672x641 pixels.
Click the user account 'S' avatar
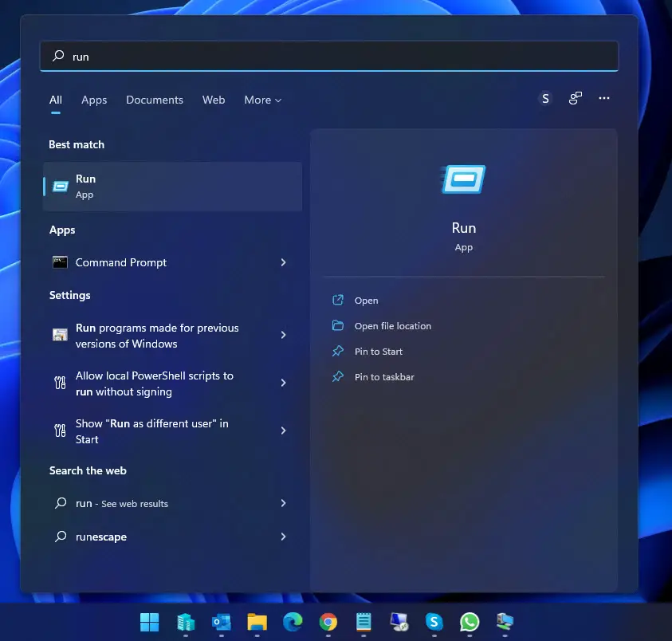(x=545, y=99)
